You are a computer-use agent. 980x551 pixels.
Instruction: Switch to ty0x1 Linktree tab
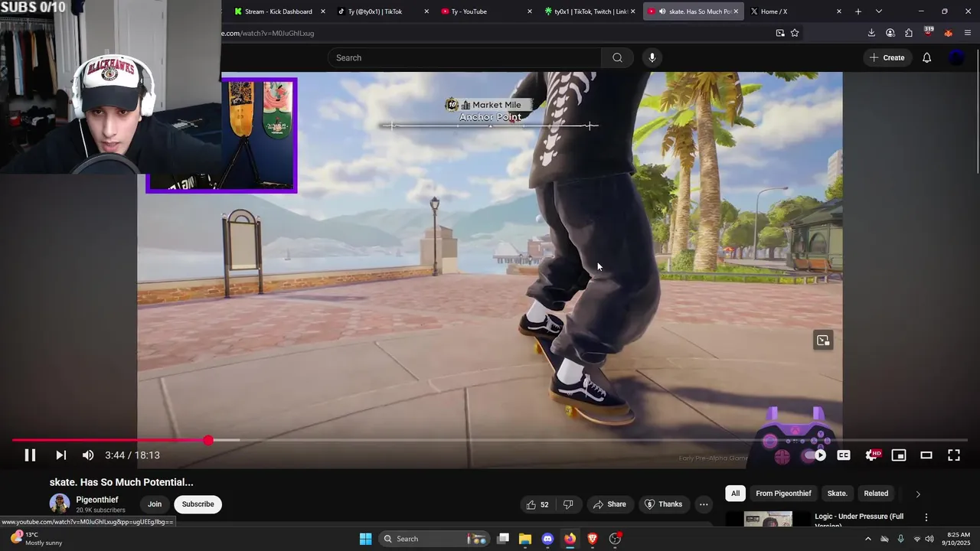[589, 11]
